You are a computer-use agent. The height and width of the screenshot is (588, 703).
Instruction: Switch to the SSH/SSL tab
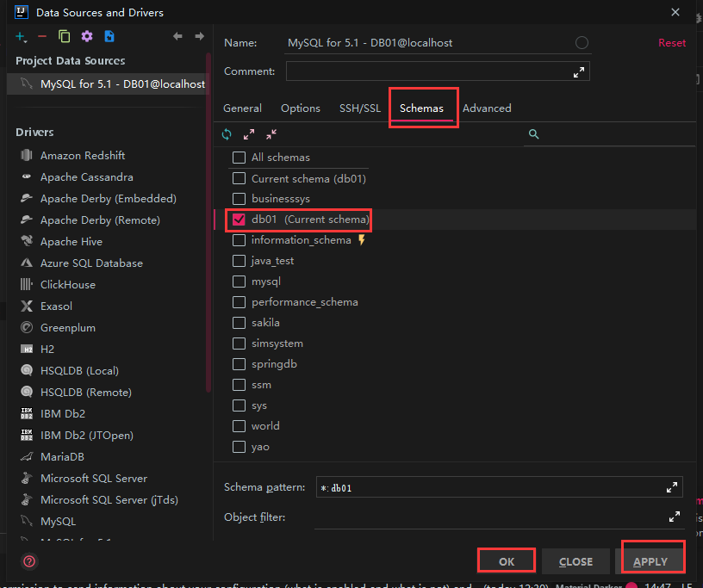tap(360, 108)
